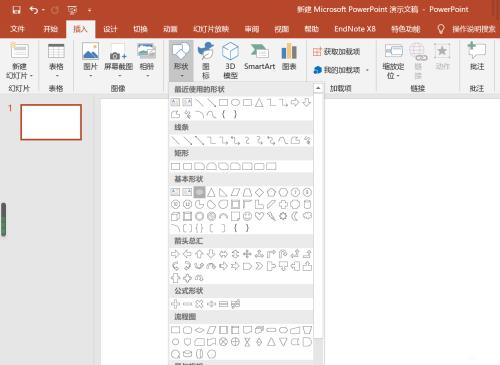The height and width of the screenshot is (365, 500).
Task: Select the Flowchart Collate shape
Action: 247,342
